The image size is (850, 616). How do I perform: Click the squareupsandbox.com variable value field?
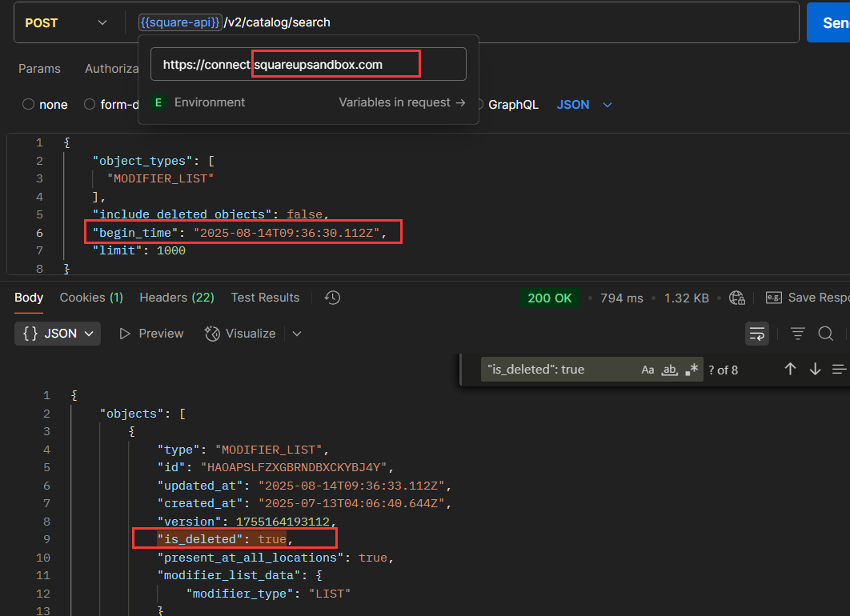pyautogui.click(x=308, y=64)
